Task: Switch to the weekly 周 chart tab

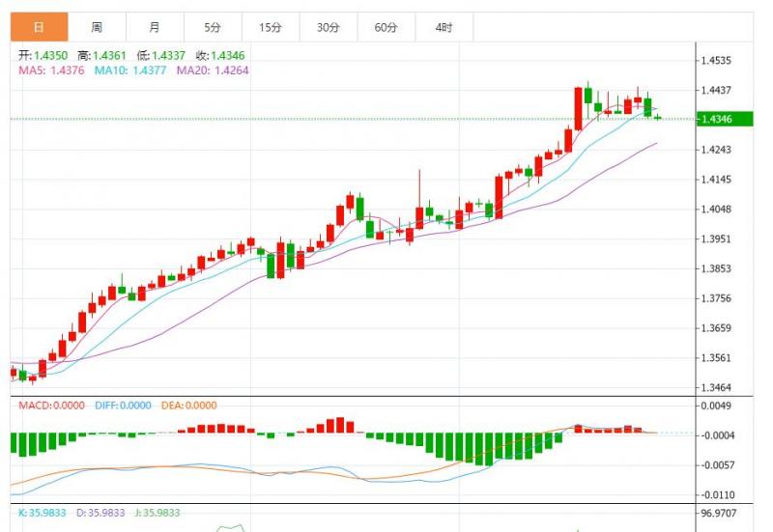Action: [98, 27]
